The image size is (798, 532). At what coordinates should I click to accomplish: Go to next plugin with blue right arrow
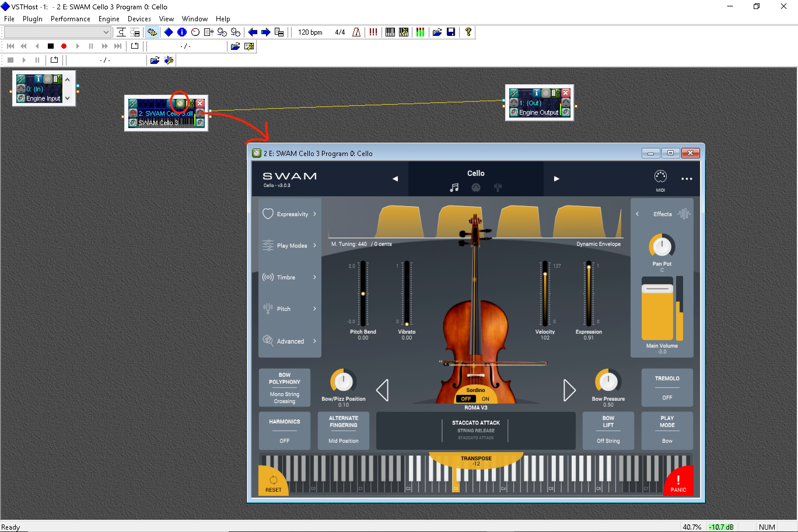point(266,32)
